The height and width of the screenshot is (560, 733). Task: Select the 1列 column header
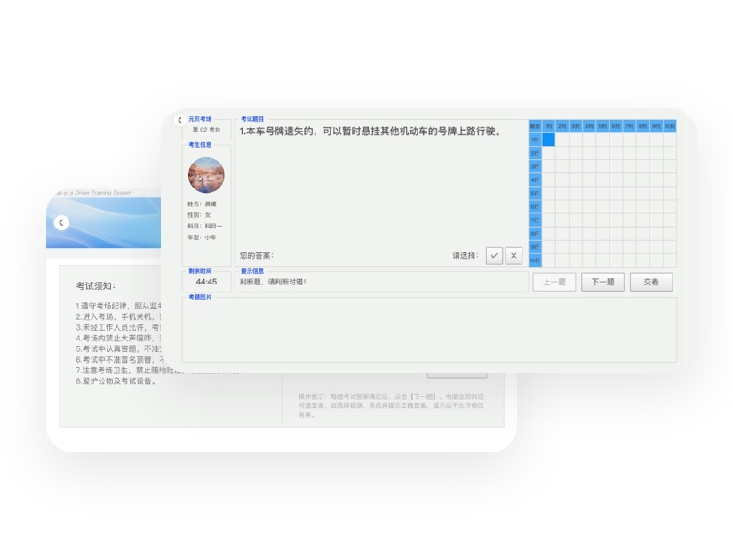pyautogui.click(x=549, y=126)
